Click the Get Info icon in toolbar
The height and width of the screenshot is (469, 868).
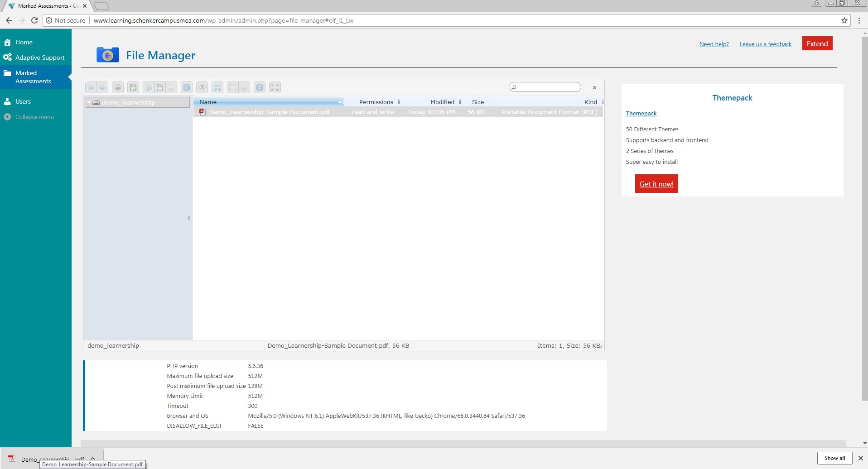point(186,87)
